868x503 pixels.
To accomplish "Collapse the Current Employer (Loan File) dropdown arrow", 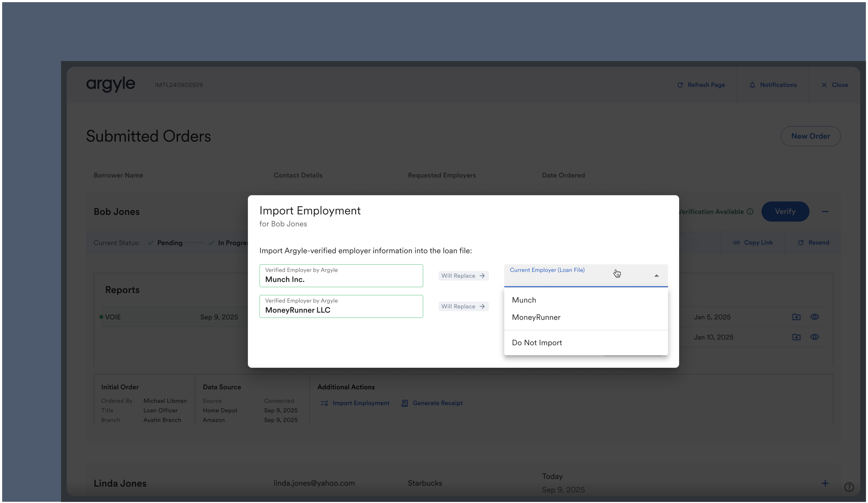I will click(x=657, y=276).
